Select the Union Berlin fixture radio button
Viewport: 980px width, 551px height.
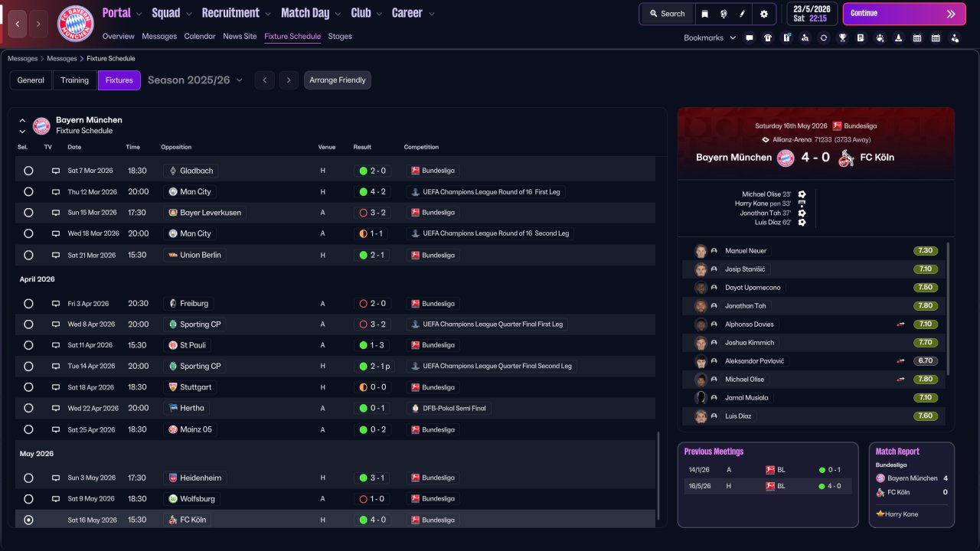point(28,255)
